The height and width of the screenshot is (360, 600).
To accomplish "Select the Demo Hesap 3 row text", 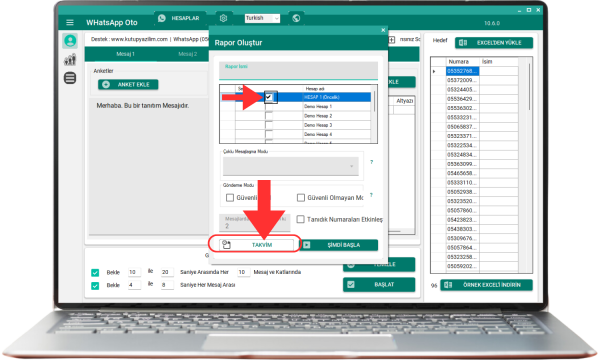I will click(x=318, y=125).
